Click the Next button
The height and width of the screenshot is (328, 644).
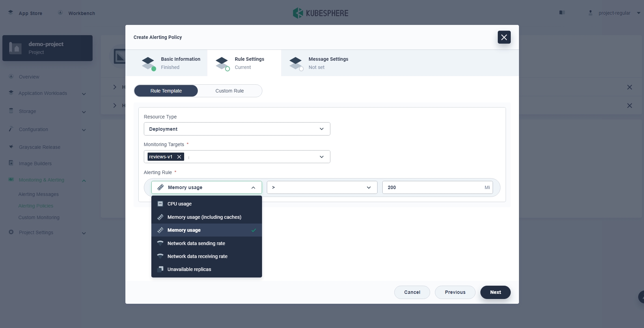(x=495, y=292)
